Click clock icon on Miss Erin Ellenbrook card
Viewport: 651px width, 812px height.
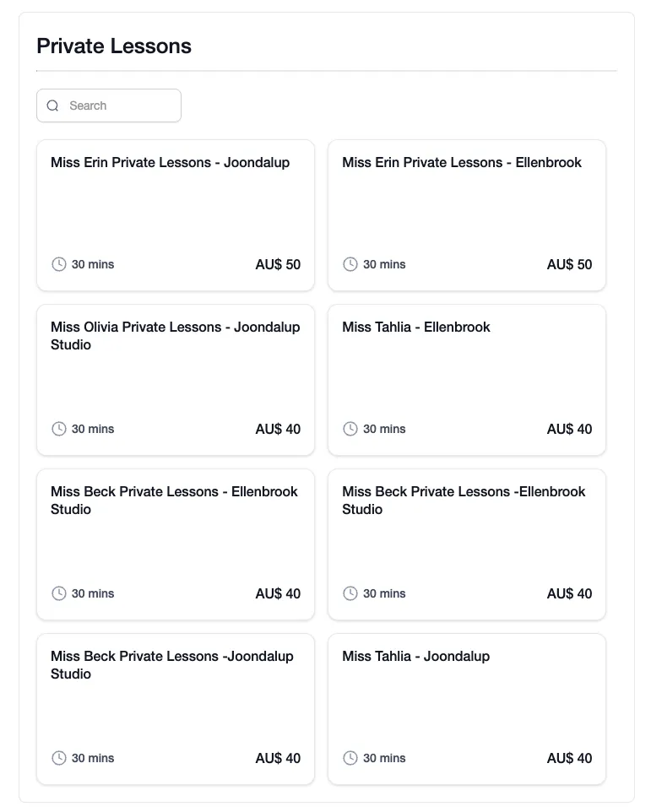coord(350,264)
